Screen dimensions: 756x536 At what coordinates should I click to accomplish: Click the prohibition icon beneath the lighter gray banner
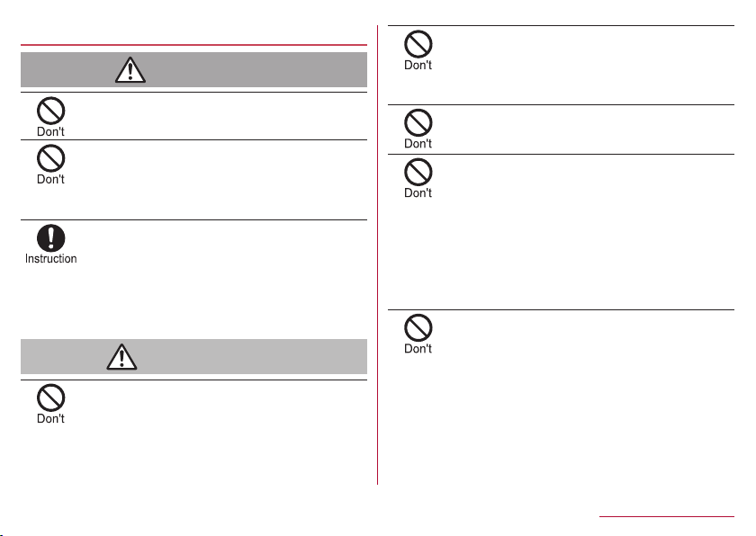50,398
